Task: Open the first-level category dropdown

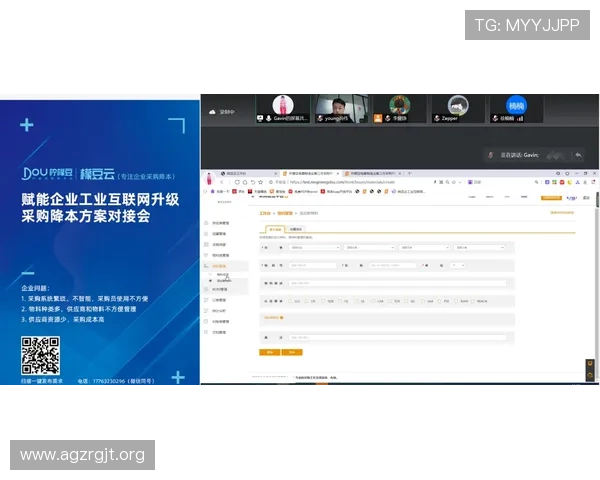Action: [x=315, y=248]
